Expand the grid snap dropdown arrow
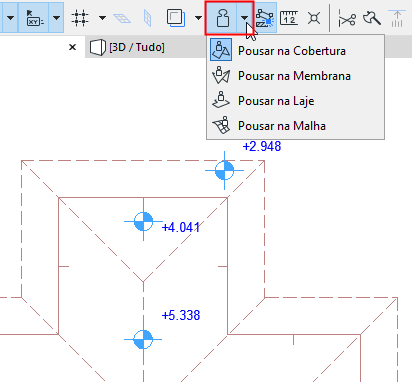The height and width of the screenshot is (382, 412). [x=103, y=18]
